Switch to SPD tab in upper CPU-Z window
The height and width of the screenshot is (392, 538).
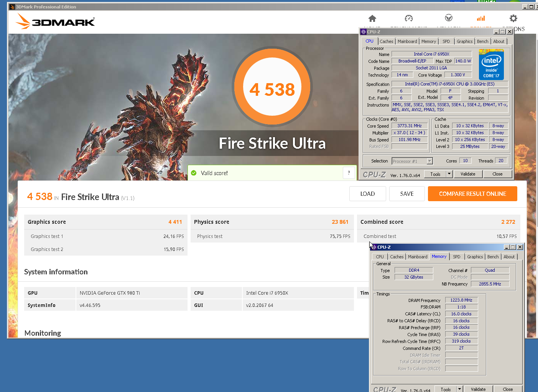pos(446,41)
